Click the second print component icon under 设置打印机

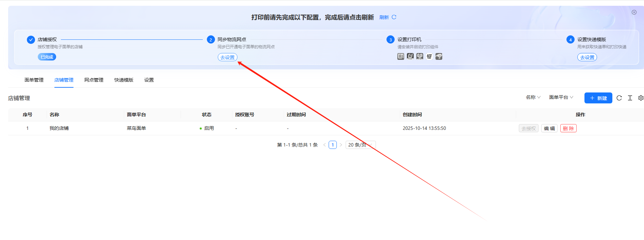pyautogui.click(x=410, y=56)
